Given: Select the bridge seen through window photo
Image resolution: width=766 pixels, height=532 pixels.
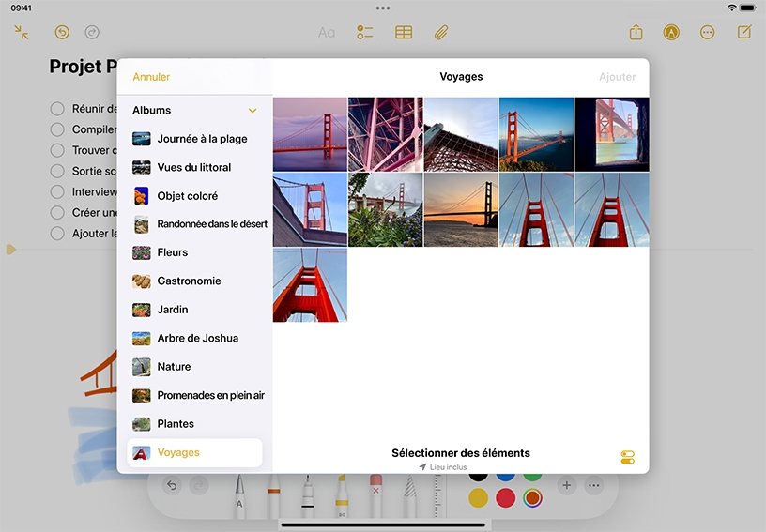Looking at the screenshot, I should coord(612,134).
